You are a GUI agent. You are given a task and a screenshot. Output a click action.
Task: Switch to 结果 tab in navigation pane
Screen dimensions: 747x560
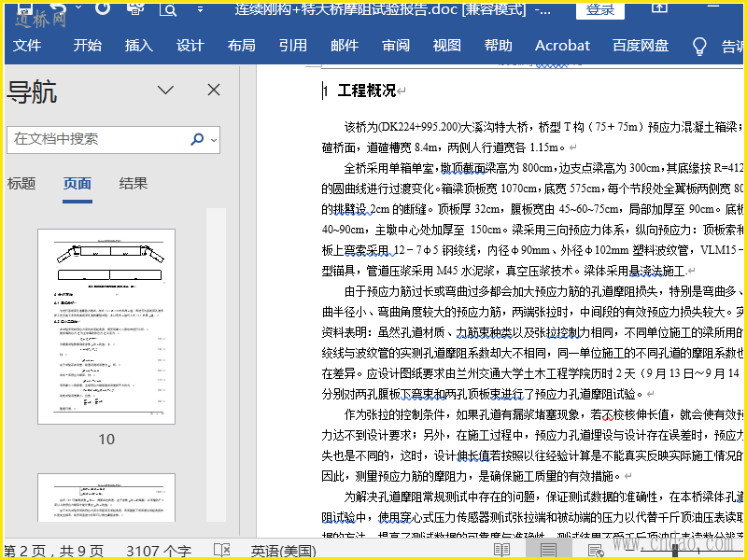(134, 184)
